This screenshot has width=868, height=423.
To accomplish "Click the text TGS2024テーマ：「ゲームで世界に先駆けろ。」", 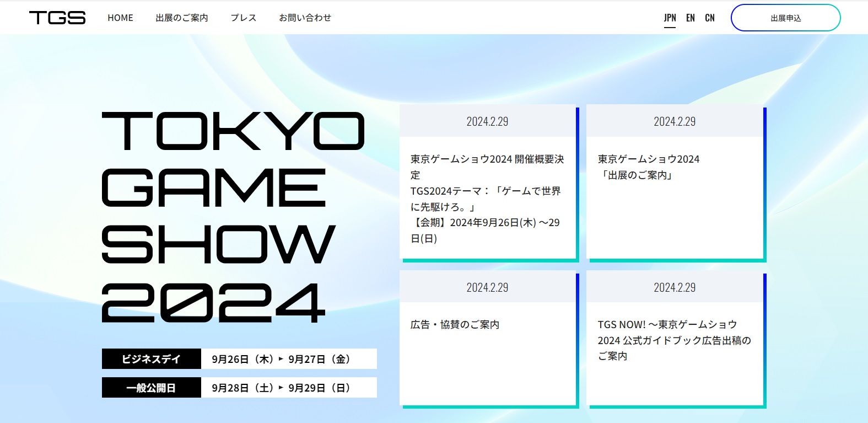I will 486,199.
